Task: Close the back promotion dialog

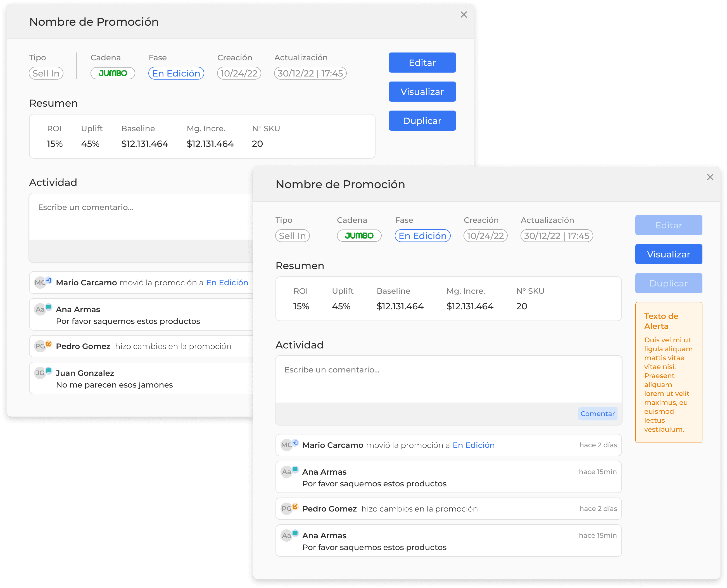Action: 464,15
